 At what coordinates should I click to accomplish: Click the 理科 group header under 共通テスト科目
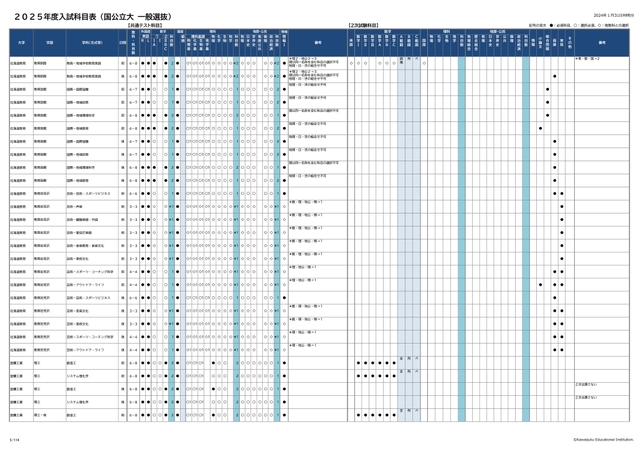212,31
